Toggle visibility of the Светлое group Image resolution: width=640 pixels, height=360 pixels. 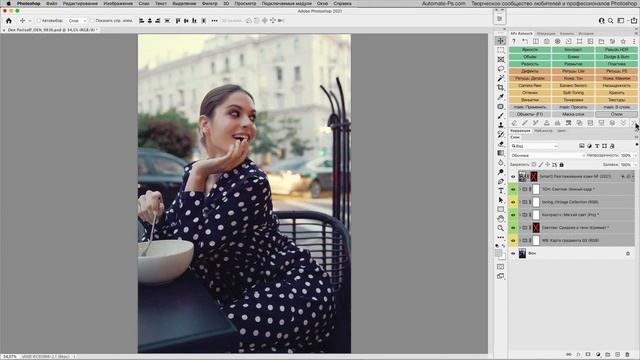[x=513, y=228]
